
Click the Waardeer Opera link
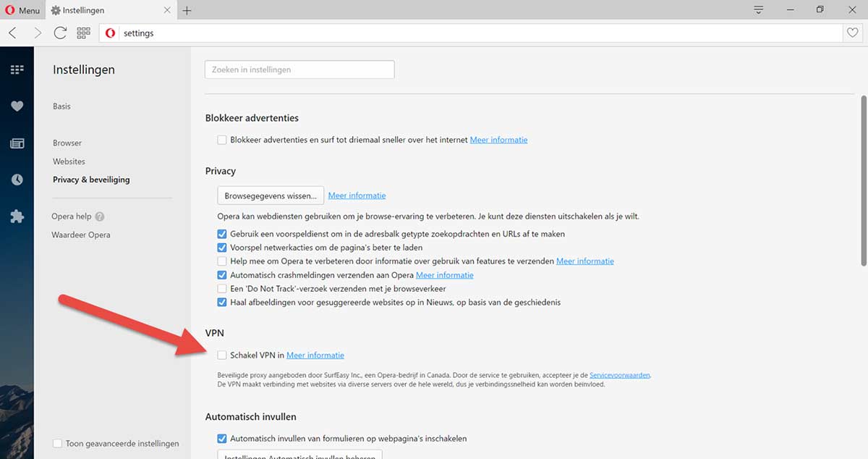(x=81, y=235)
